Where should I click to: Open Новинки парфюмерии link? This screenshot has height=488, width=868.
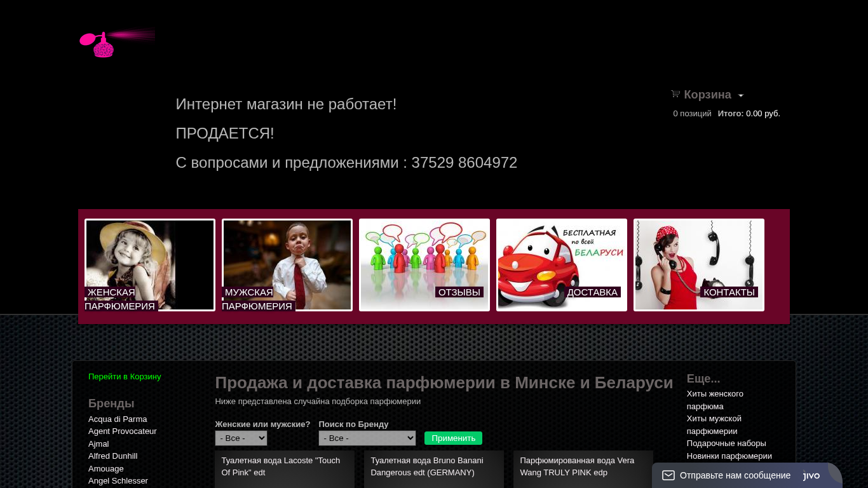point(729,456)
